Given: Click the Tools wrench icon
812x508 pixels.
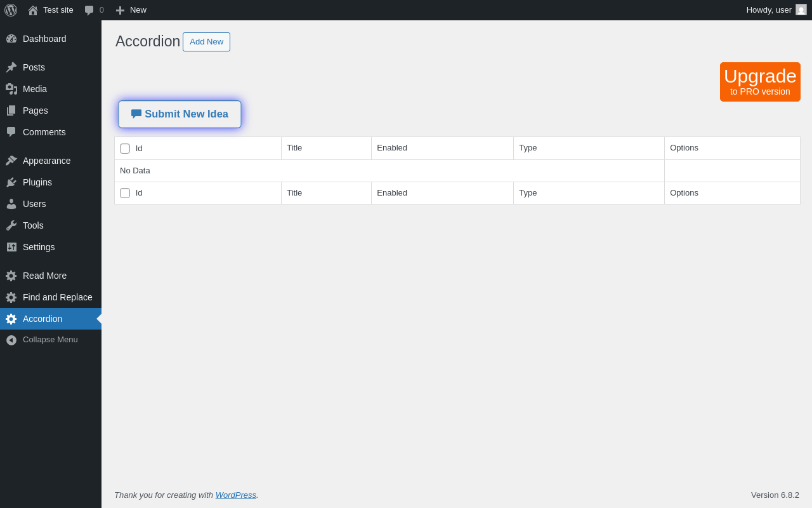Looking at the screenshot, I should coord(11,225).
